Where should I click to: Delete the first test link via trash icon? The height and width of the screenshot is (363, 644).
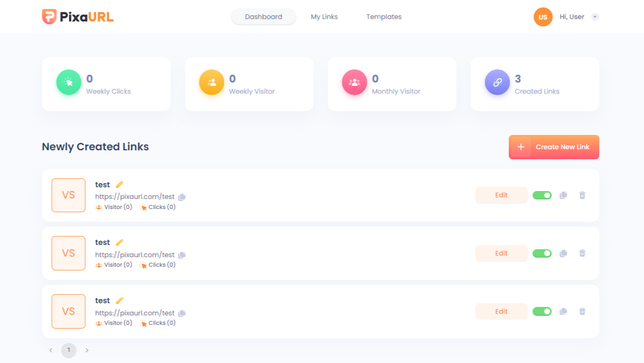(582, 195)
